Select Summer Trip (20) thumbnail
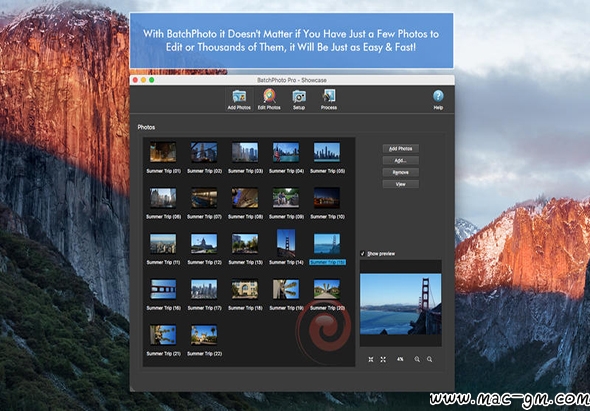 click(x=327, y=289)
